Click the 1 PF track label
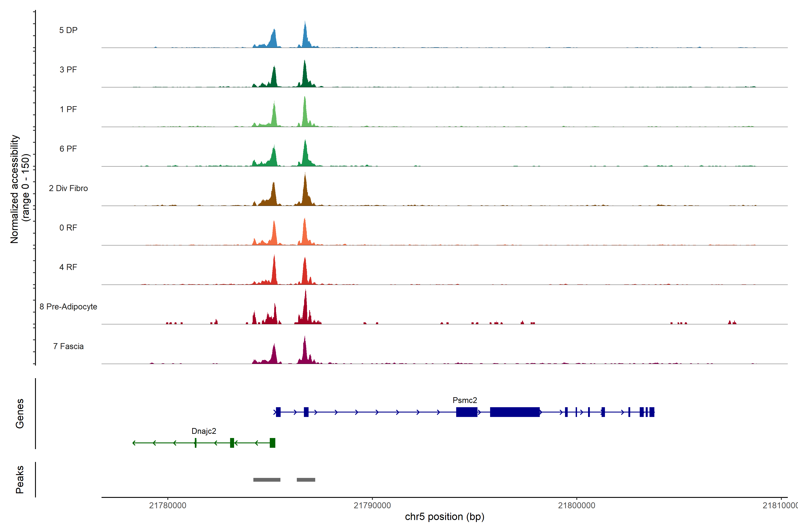The width and height of the screenshot is (798, 532). (x=68, y=109)
